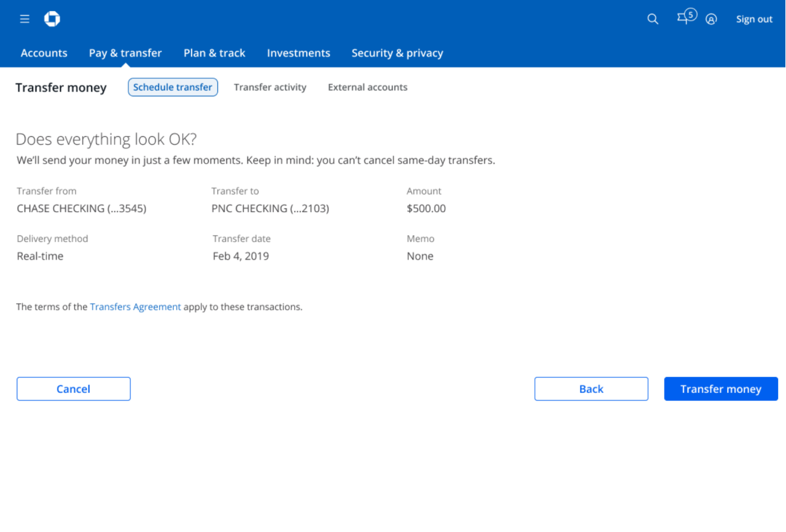The width and height of the screenshot is (786, 532).
Task: Go Back to the previous step
Action: (591, 389)
